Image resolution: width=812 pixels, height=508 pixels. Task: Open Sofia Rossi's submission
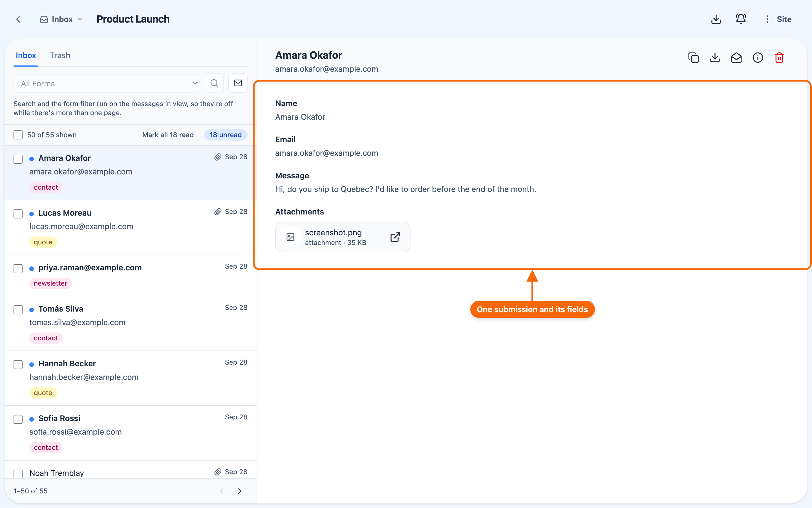point(131,433)
